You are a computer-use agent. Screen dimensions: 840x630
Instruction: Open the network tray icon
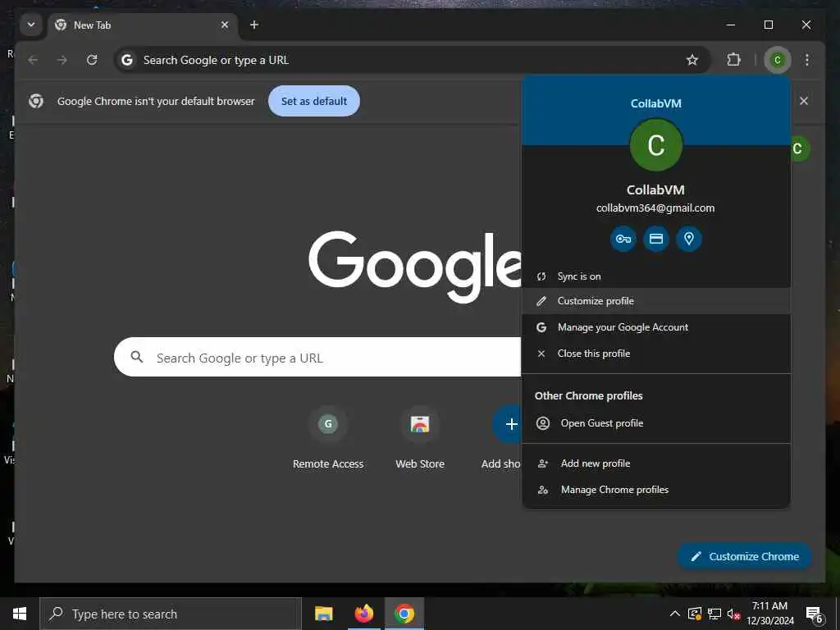[714, 614]
